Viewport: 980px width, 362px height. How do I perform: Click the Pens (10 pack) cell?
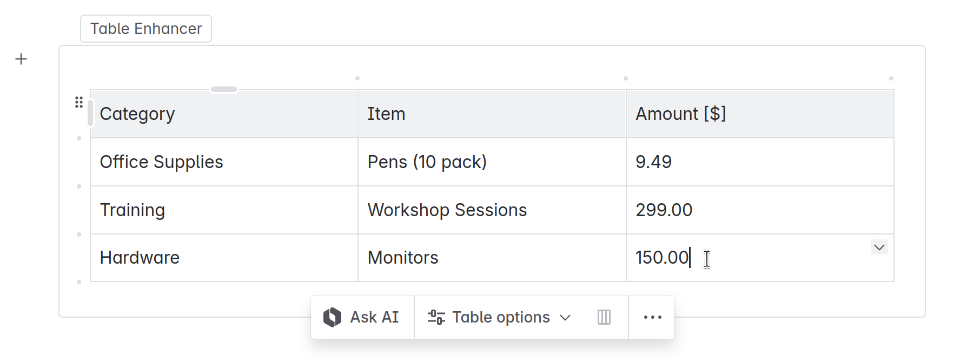point(492,162)
